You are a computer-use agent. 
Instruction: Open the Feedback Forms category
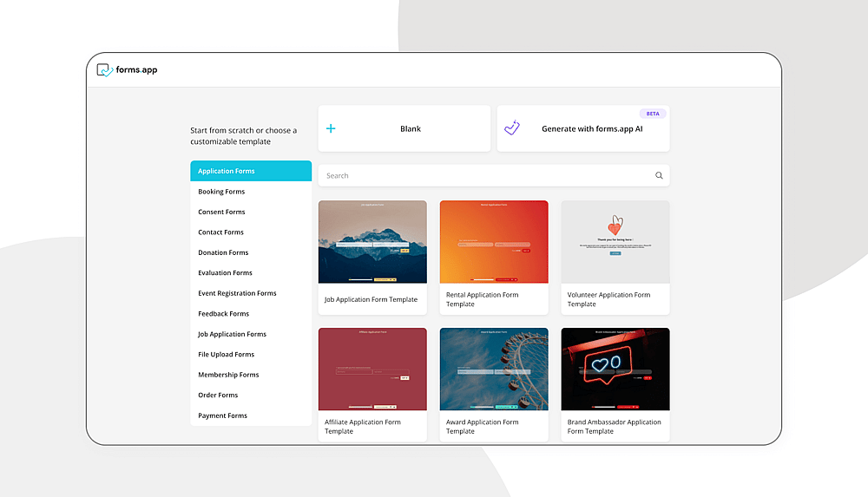click(x=251, y=314)
